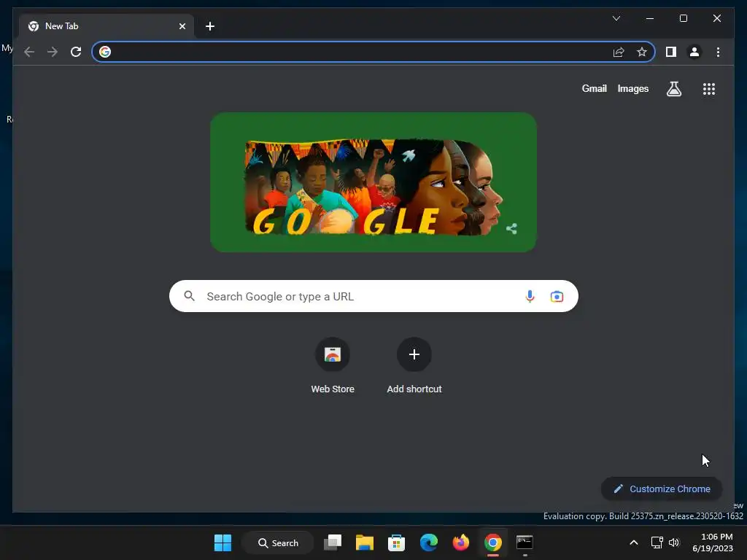Show hidden system tray icons
The width and height of the screenshot is (747, 560).
(x=634, y=542)
